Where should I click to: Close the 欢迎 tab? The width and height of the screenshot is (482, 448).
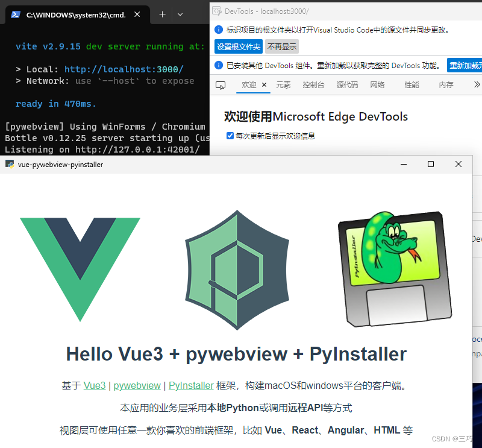tap(264, 84)
